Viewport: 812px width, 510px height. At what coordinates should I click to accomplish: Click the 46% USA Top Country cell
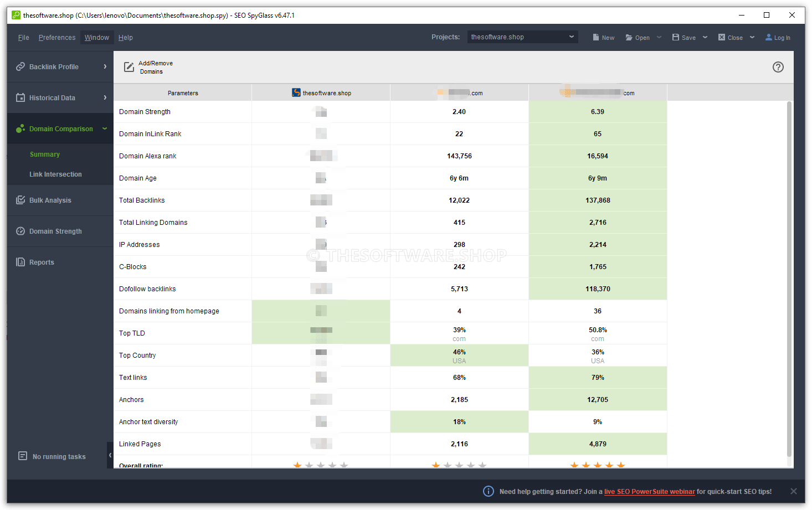click(459, 356)
